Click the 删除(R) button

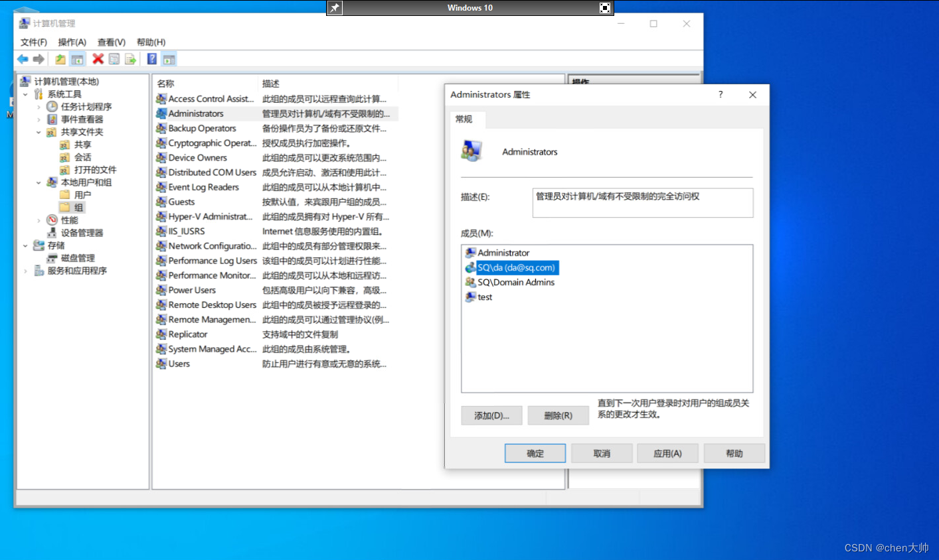558,415
